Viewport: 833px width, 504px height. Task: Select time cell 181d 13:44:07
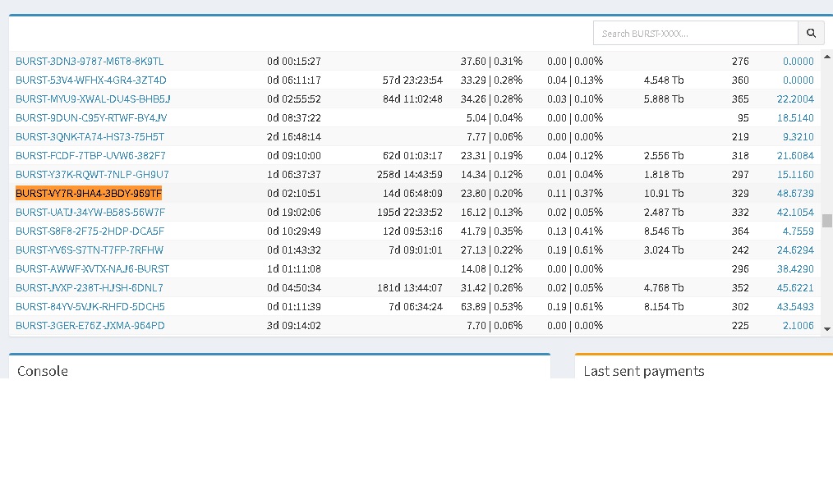(410, 287)
